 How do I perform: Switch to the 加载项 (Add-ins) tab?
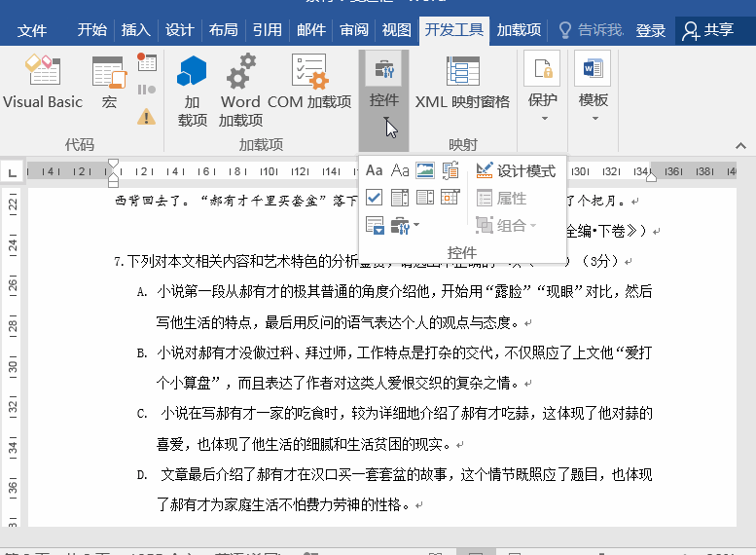pyautogui.click(x=519, y=30)
